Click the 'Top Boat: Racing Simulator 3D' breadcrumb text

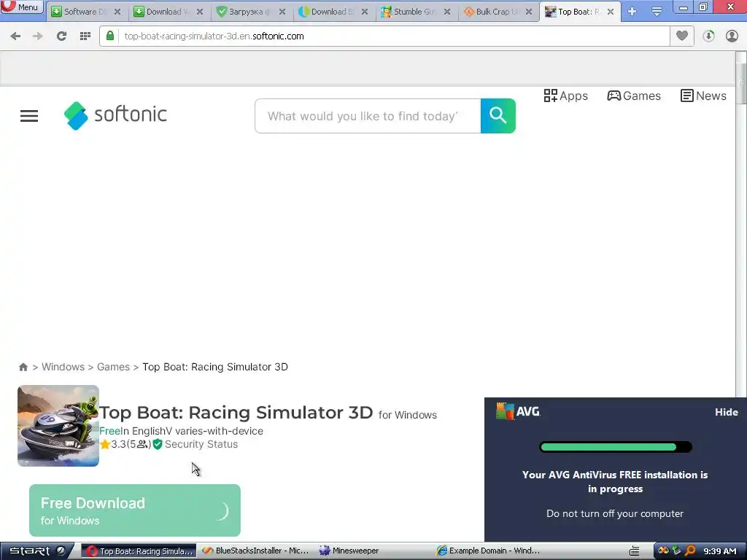[x=215, y=367]
